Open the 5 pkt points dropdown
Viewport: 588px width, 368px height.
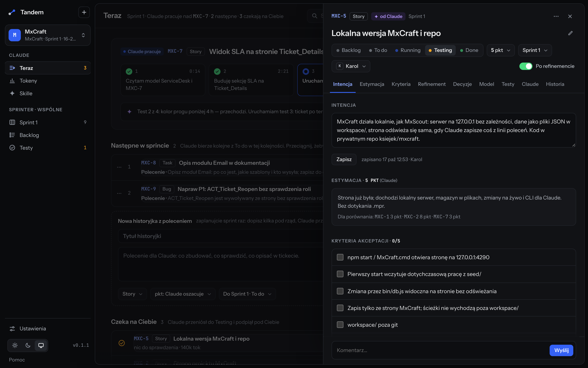(x=501, y=50)
